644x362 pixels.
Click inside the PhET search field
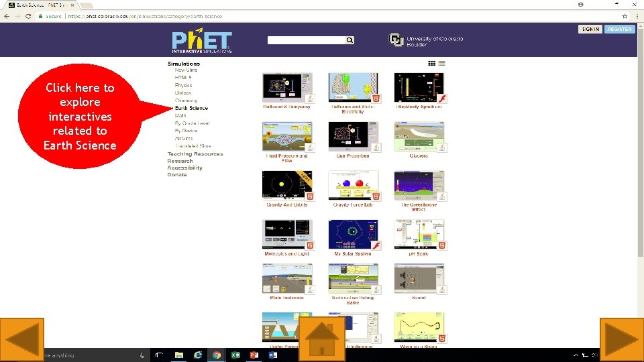tap(307, 40)
